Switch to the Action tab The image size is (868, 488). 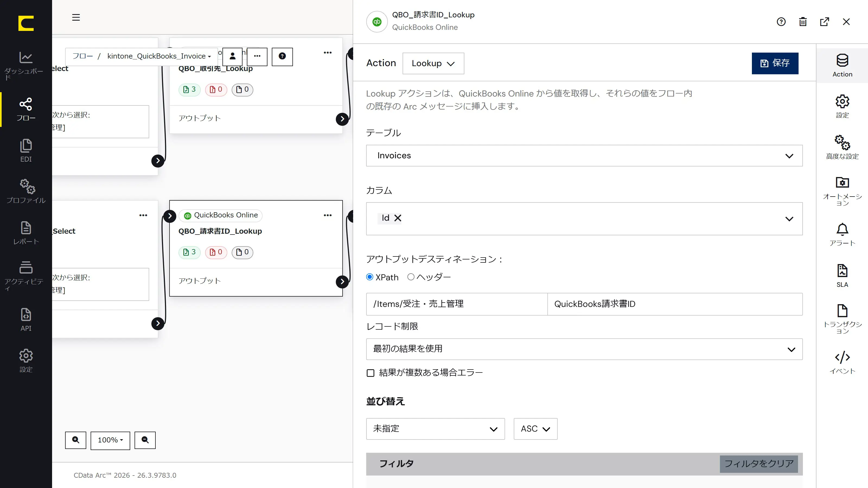(842, 66)
